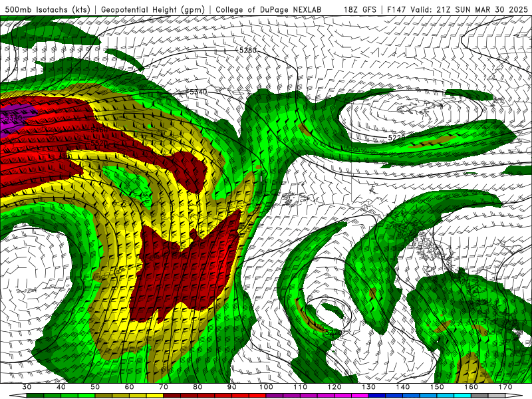
Task: Click the 'Geopotential Height (gpm)' title text
Action: point(153,9)
